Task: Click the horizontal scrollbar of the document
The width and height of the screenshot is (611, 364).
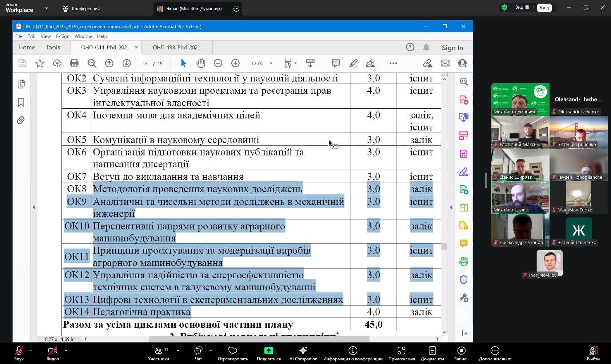Action: point(259,339)
